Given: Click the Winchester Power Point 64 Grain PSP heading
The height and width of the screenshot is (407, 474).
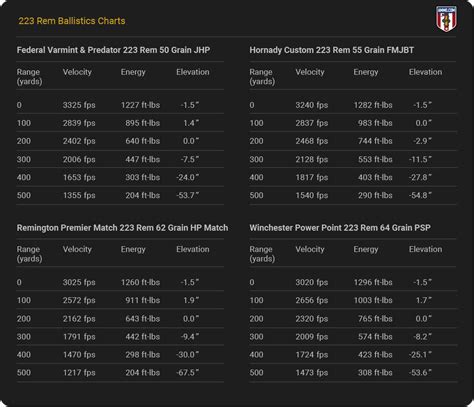Looking at the screenshot, I should [x=340, y=228].
